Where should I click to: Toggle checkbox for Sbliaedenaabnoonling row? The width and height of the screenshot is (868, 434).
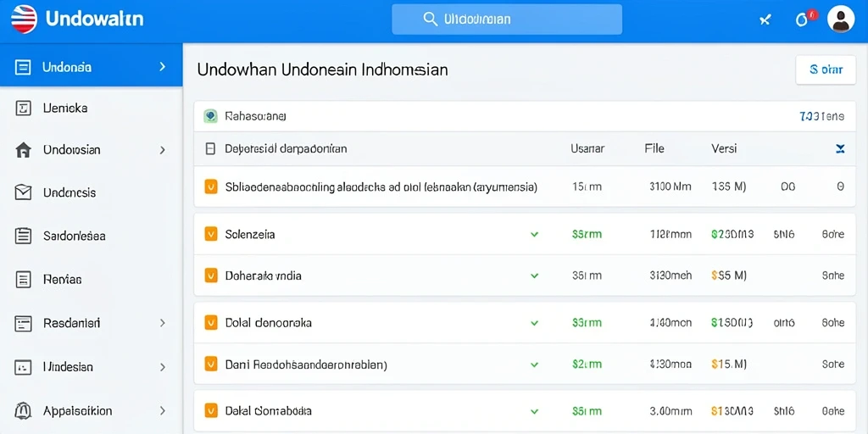coord(210,186)
